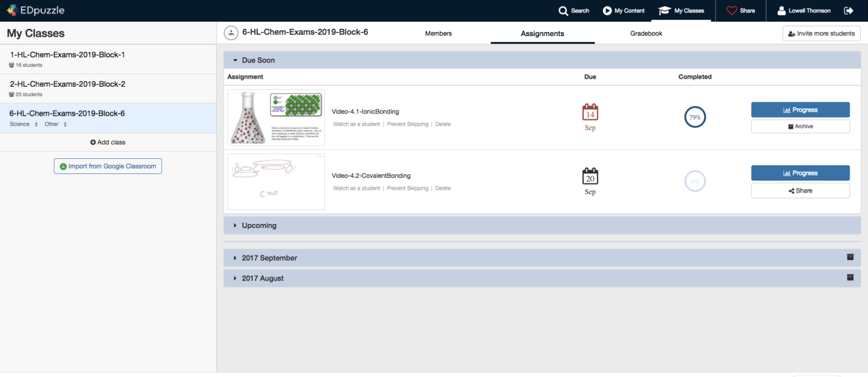Open Video-4.2-CovalentBonding thumbnail

coord(276,182)
